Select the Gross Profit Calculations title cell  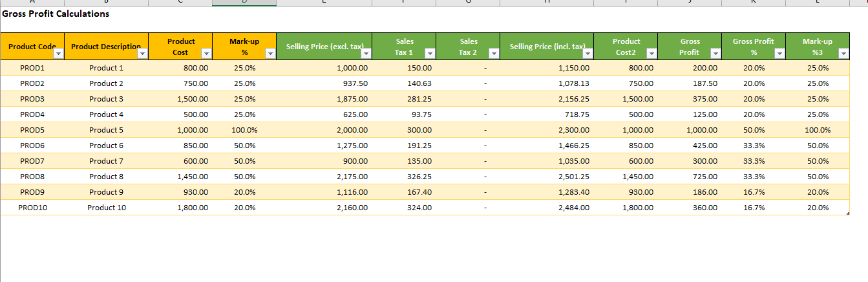click(x=56, y=14)
